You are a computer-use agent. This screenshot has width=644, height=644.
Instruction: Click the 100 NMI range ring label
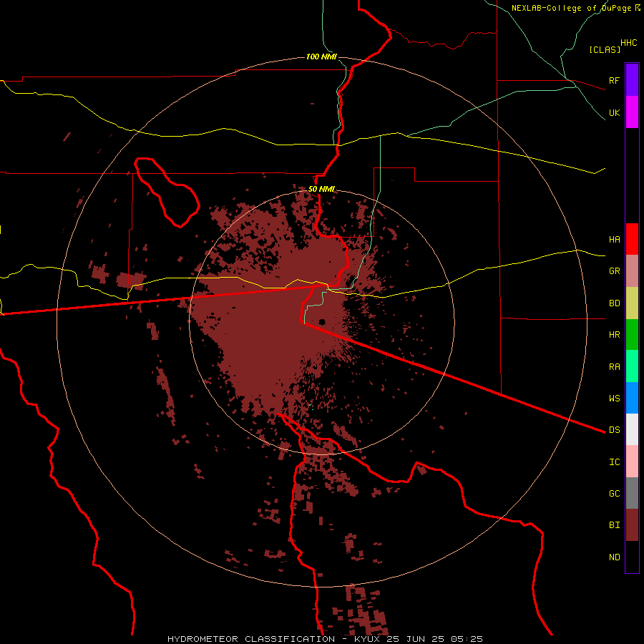coord(321,57)
